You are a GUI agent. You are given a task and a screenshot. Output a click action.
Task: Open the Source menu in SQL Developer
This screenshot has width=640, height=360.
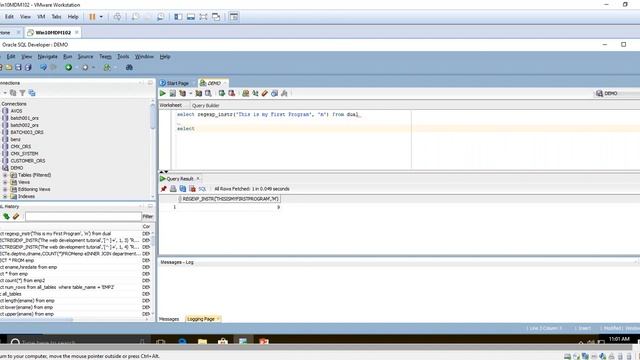[x=85, y=57]
